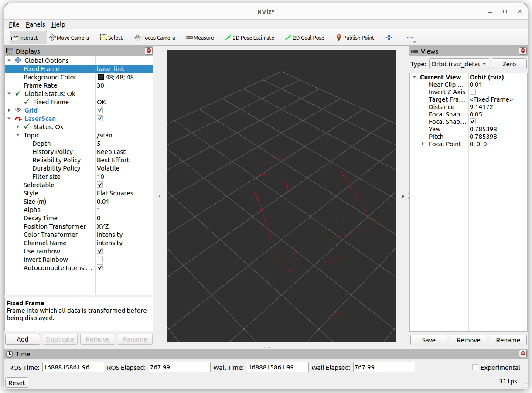Activate the 2D Goal Pose tool
The height and width of the screenshot is (393, 532).
304,38
